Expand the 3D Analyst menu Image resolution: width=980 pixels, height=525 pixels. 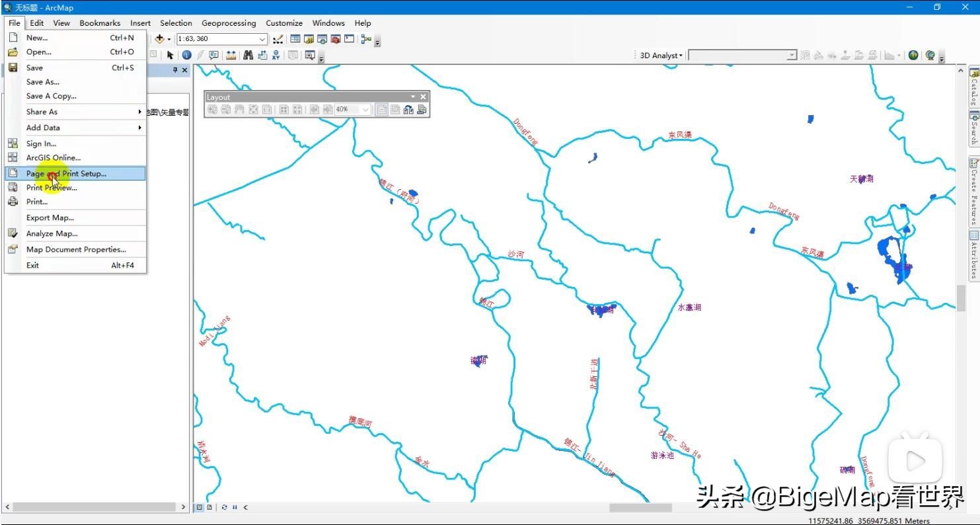pyautogui.click(x=660, y=56)
